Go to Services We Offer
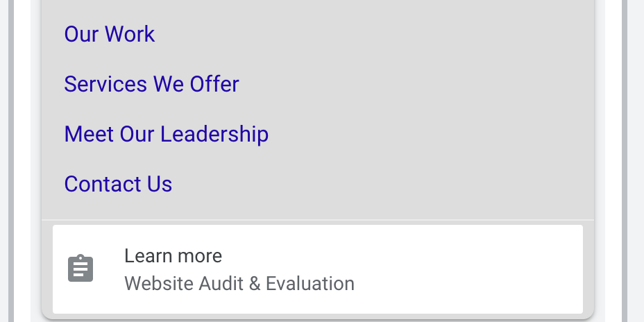Image resolution: width=644 pixels, height=322 pixels. [x=151, y=84]
